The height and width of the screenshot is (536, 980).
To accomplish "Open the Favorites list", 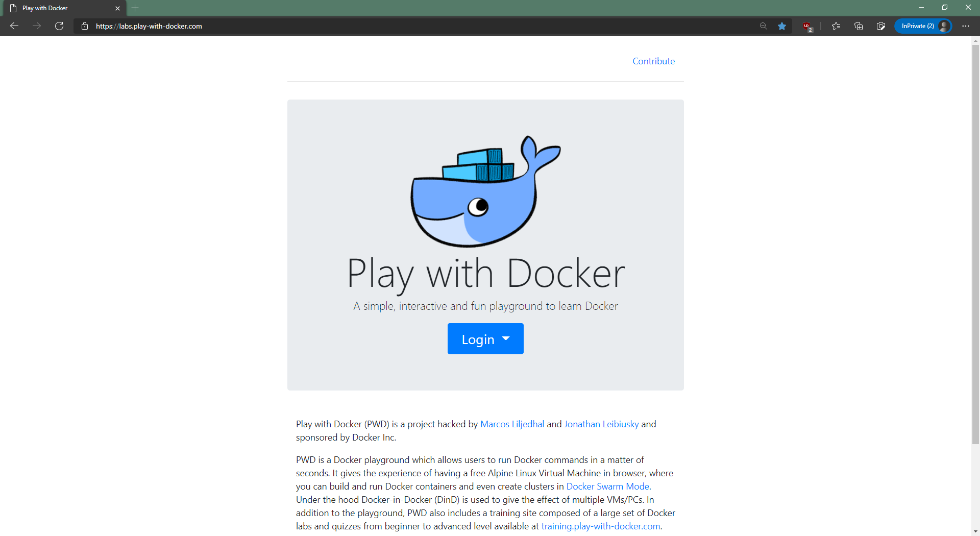I will click(836, 26).
